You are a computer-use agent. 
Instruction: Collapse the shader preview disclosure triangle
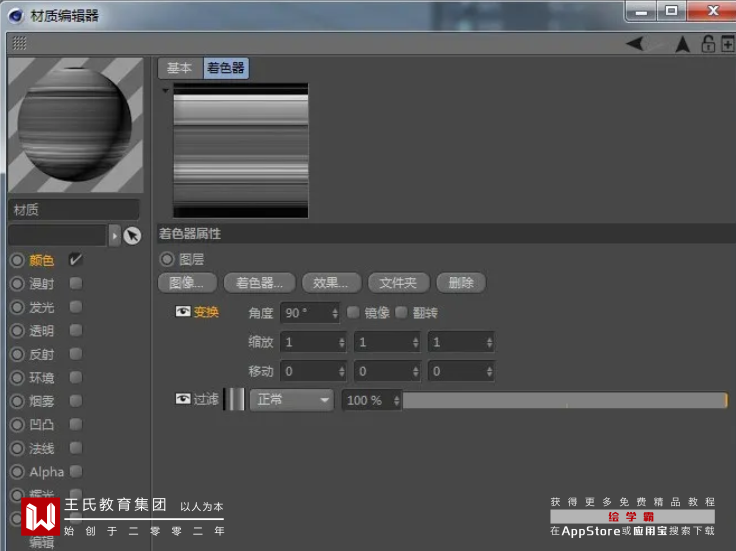pyautogui.click(x=165, y=90)
